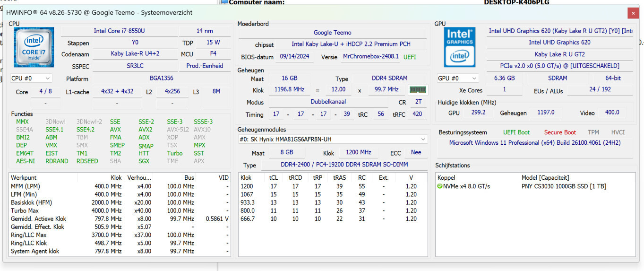Click the tRFC value 420
Screen dimensions: 644x271
coord(417,114)
